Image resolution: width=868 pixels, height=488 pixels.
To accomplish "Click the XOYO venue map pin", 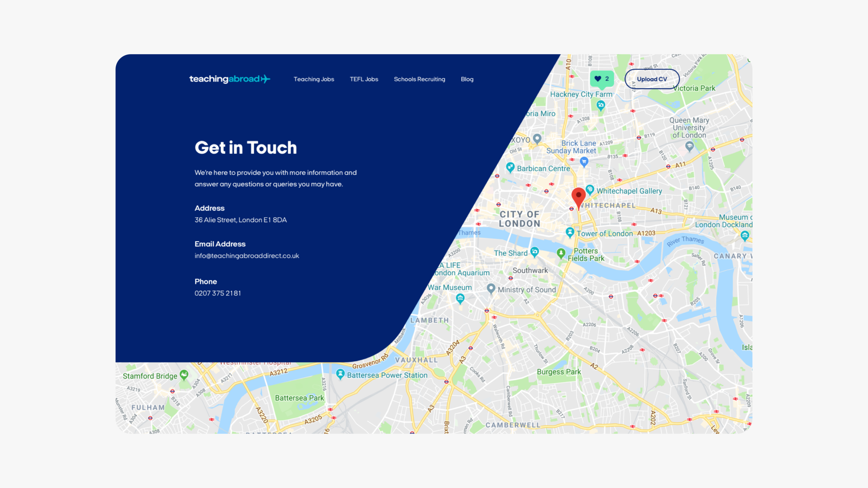I will tap(537, 138).
